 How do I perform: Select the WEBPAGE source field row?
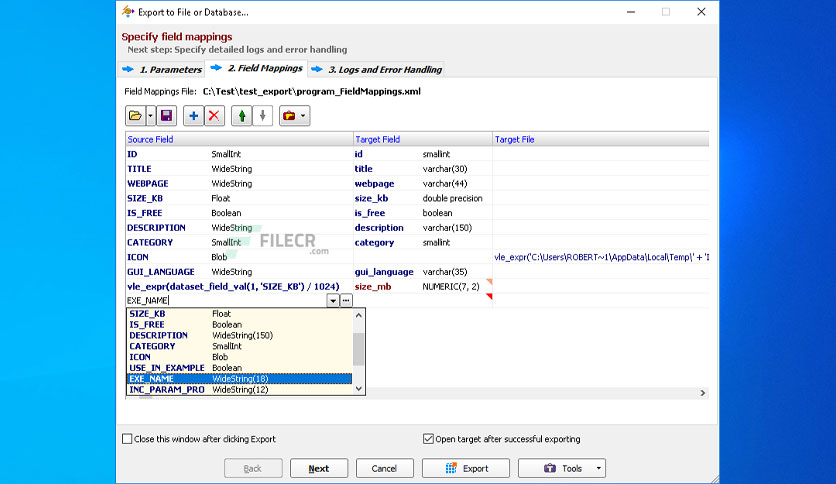click(x=239, y=183)
